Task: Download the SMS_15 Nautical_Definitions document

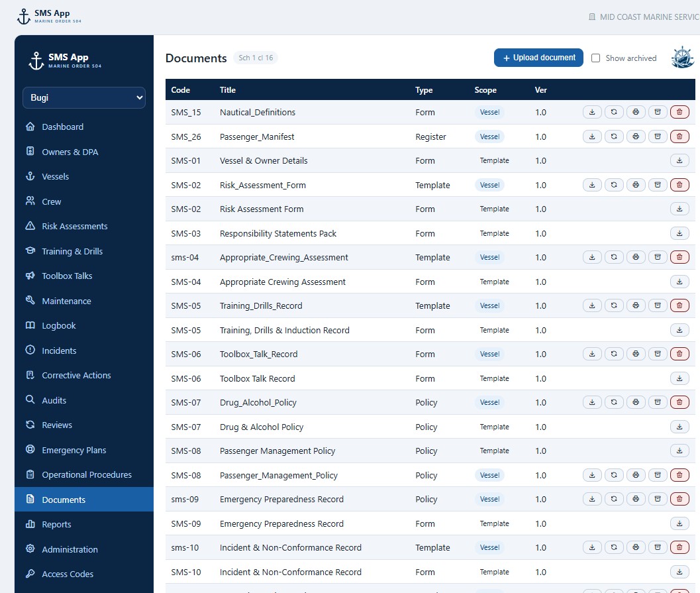Action: coord(592,112)
